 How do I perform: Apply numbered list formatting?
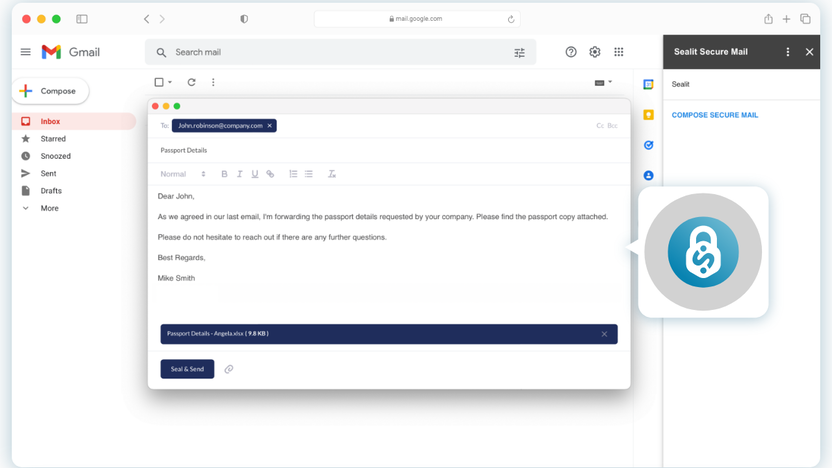293,174
